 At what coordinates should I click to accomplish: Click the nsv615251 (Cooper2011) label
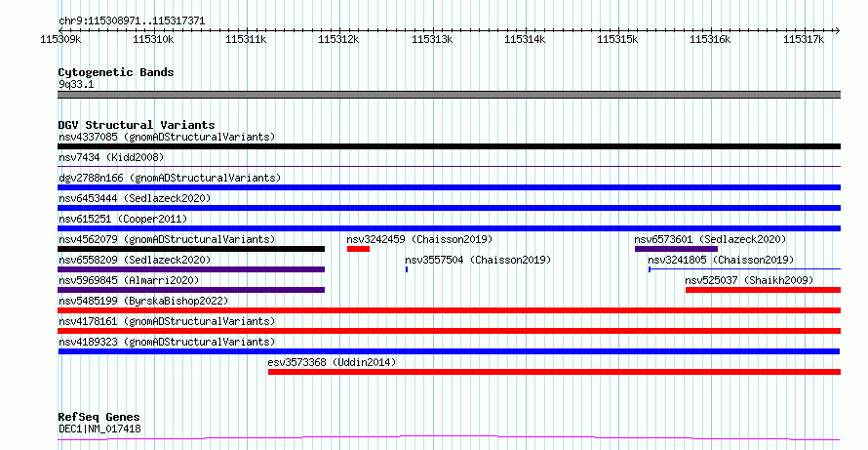123,219
